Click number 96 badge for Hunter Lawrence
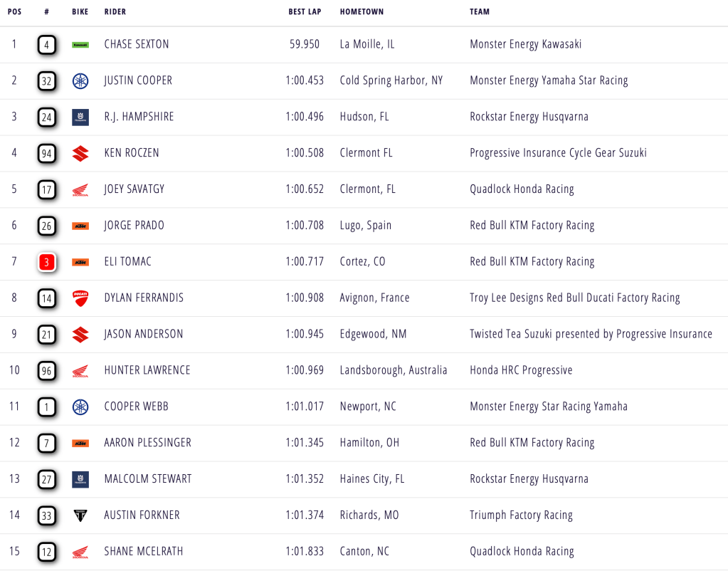This screenshot has width=728, height=571. click(47, 371)
